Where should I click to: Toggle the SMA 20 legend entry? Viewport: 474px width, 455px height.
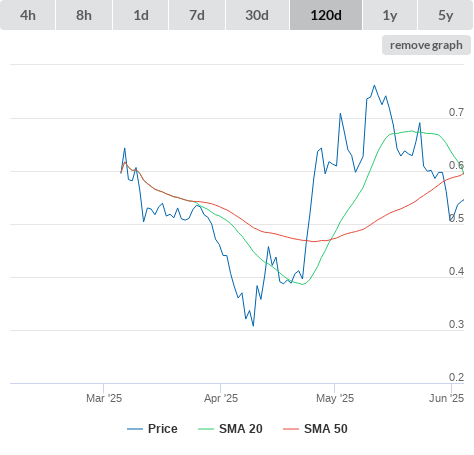[x=230, y=429]
